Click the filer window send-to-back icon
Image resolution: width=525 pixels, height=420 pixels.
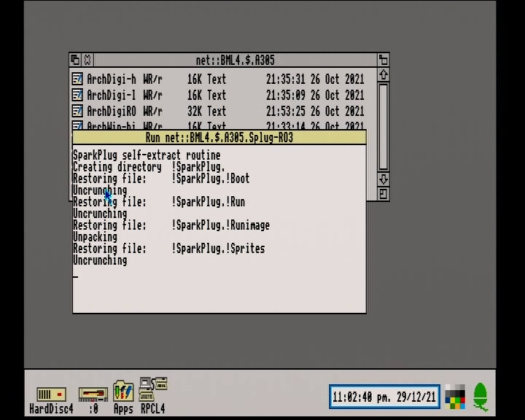tap(75, 60)
